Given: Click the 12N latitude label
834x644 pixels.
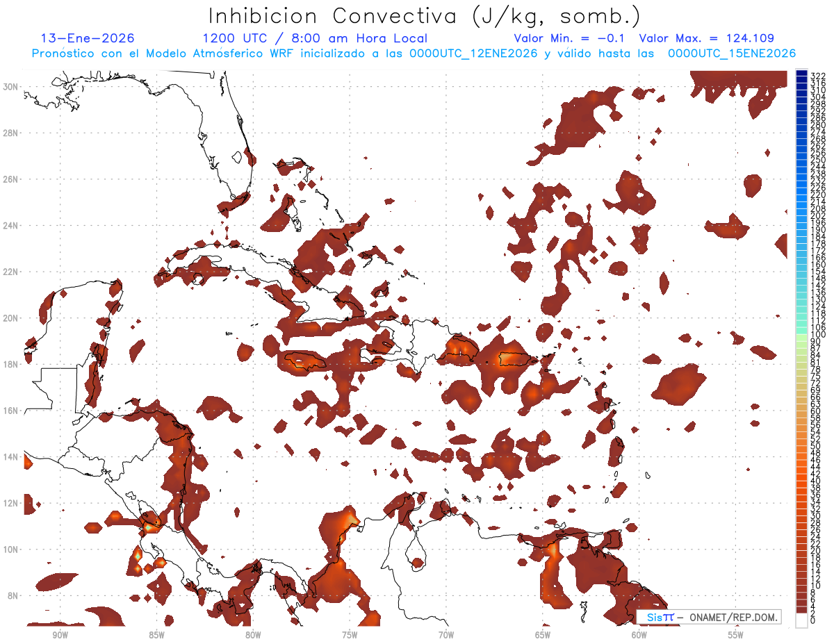Looking at the screenshot, I should (x=10, y=503).
